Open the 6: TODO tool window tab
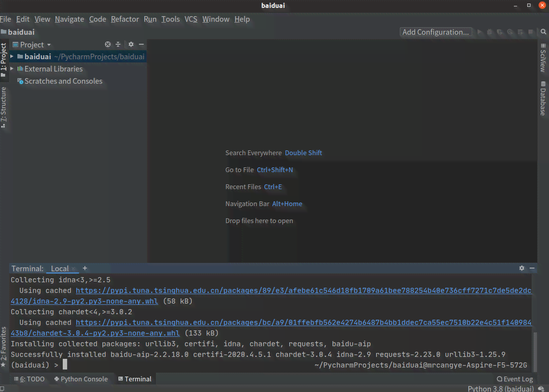Viewport: 549px width, 392px height. click(x=30, y=379)
